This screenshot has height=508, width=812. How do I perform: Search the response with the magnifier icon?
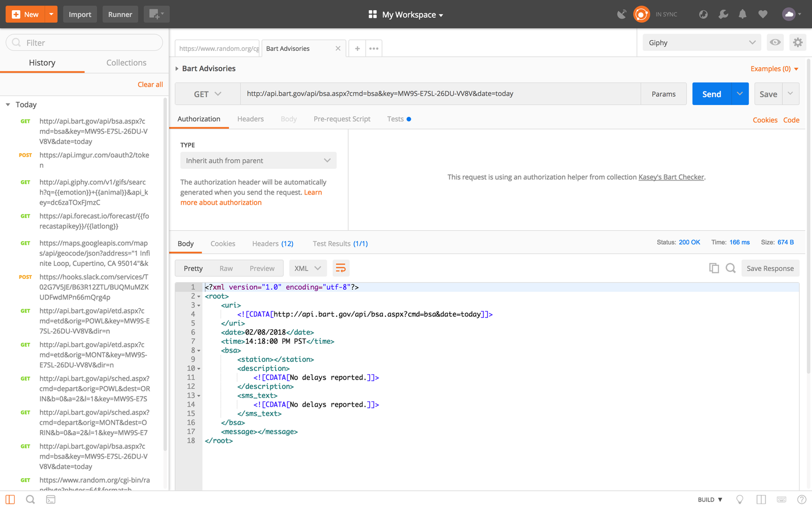[x=731, y=268]
